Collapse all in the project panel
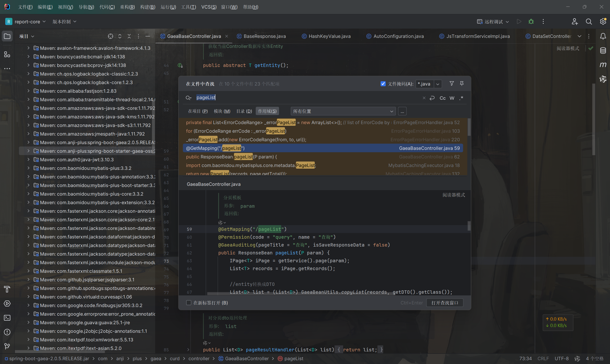This screenshot has width=610, height=364. point(129,36)
